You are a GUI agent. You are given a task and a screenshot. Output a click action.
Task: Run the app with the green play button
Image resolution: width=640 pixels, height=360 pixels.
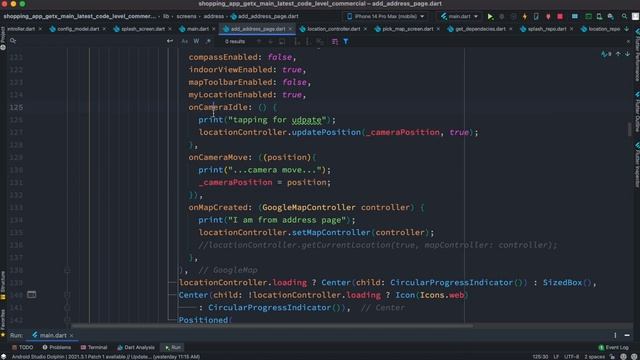coord(490,17)
